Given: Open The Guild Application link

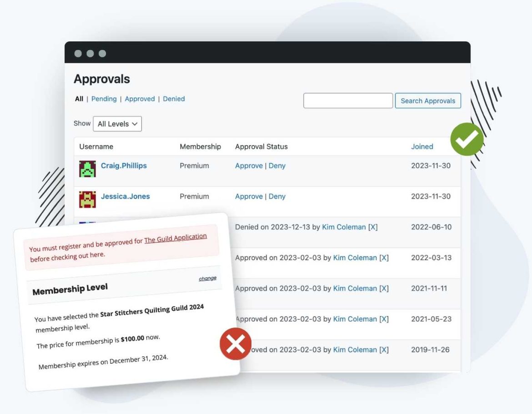Looking at the screenshot, I should point(176,237).
